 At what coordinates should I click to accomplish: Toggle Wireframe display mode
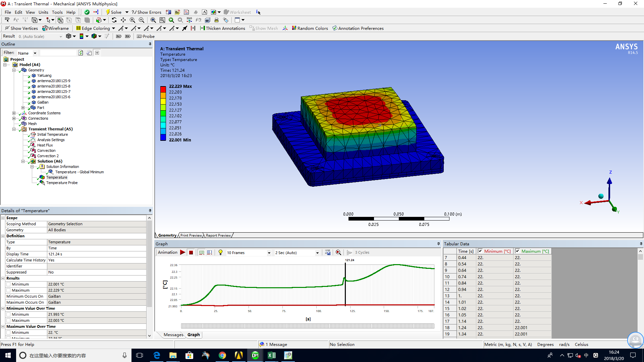55,28
